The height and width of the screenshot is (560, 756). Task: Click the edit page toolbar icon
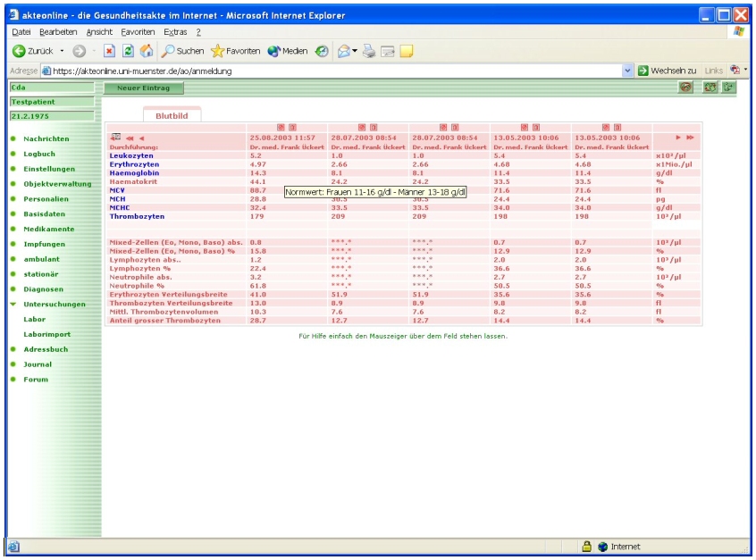tap(388, 51)
